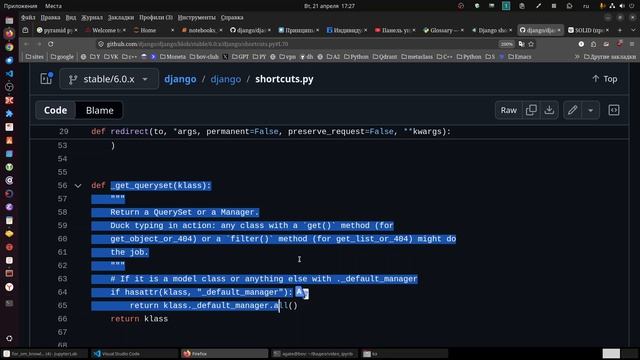640x360 pixels.
Task: Switch to the terminal taskbar window
Action: [313, 353]
